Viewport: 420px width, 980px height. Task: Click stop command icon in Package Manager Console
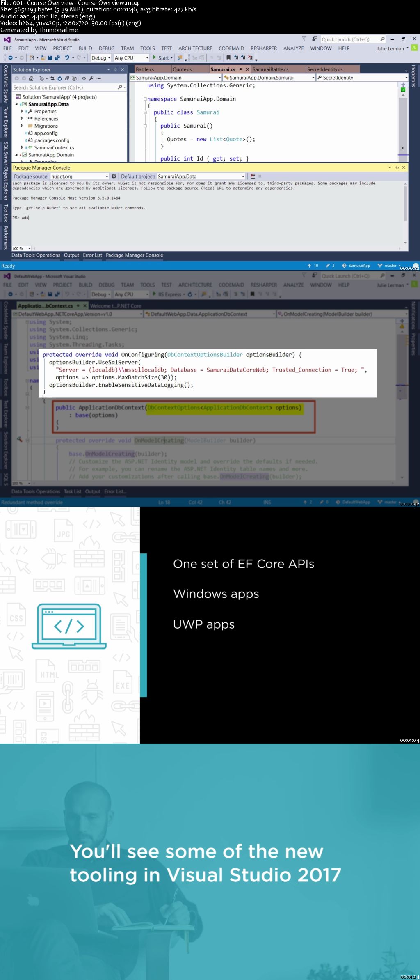point(260,176)
